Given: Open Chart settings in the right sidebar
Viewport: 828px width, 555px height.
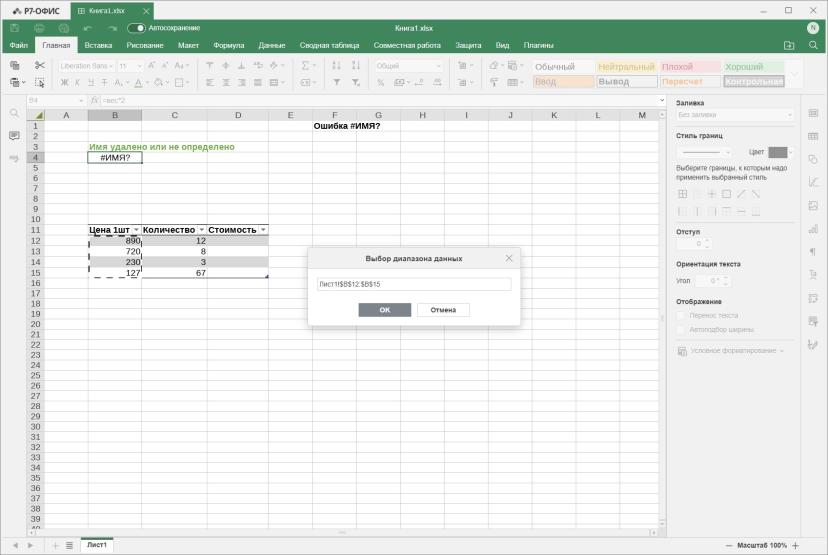Looking at the screenshot, I should (813, 229).
